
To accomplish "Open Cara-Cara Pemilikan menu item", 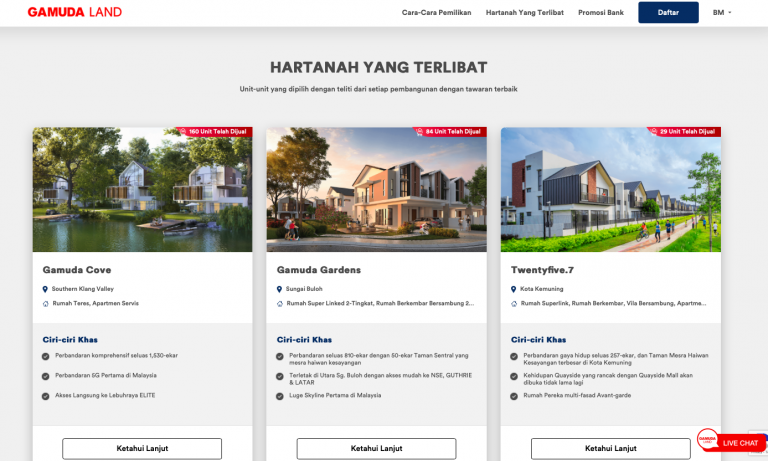I will 436,13.
